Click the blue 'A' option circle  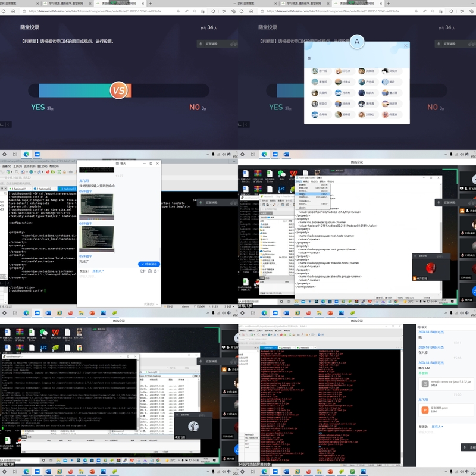(x=357, y=42)
